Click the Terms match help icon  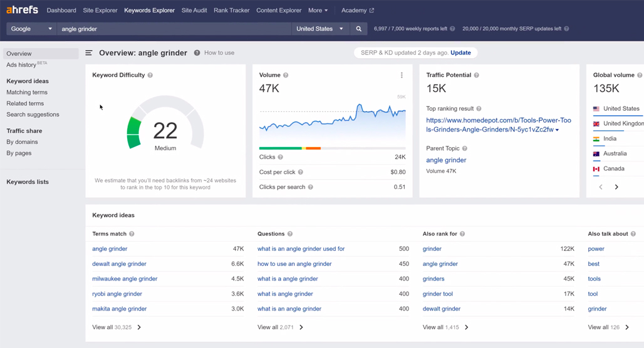click(x=132, y=234)
